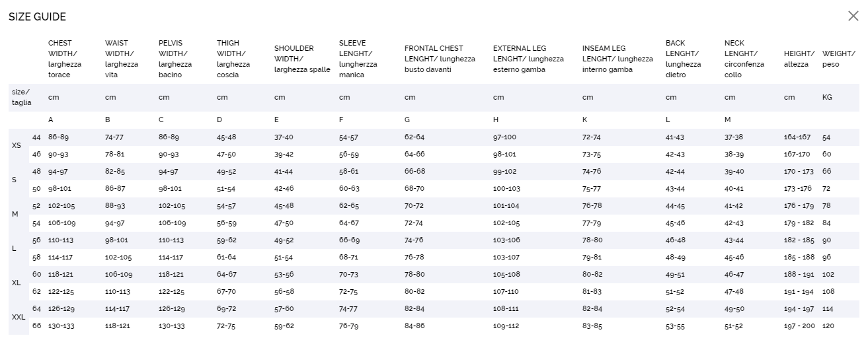This screenshot has width=868, height=344.
Task: Select the NECK LENGHT column header
Action: [744, 59]
